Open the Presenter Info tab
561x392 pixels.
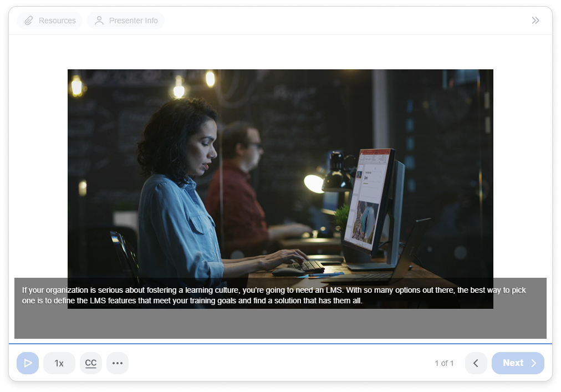[133, 21]
